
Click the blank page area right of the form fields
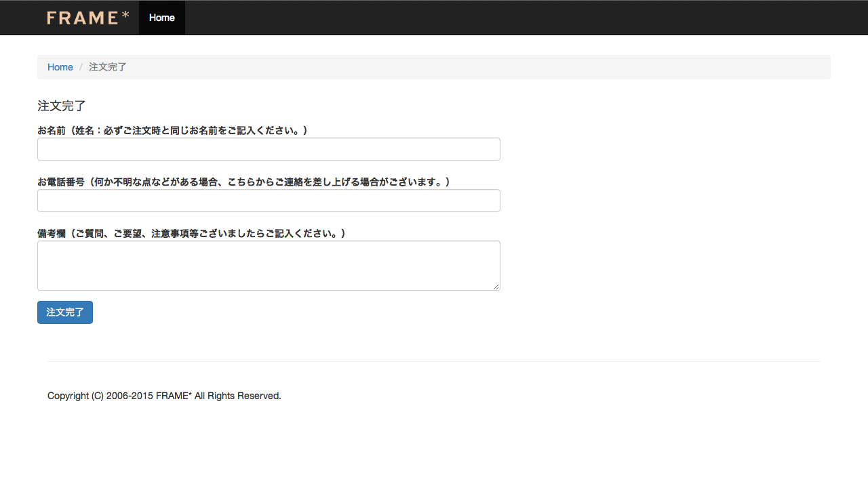(665, 203)
